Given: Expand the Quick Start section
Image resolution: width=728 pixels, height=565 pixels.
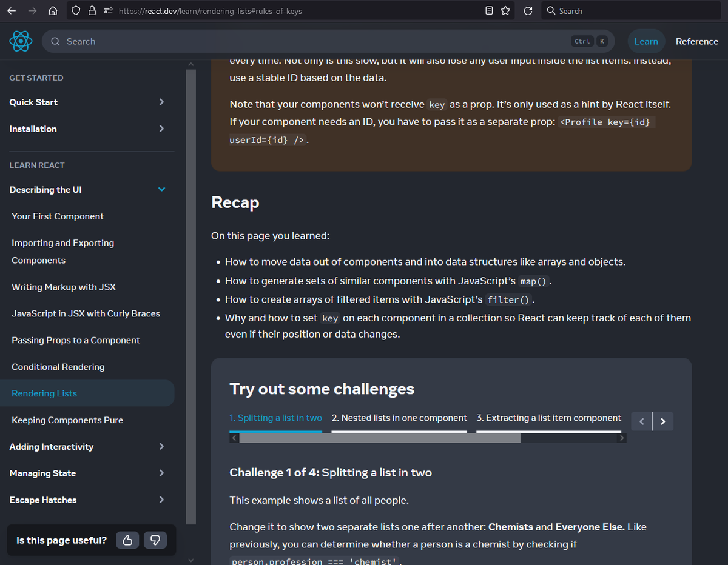Looking at the screenshot, I should coord(161,102).
